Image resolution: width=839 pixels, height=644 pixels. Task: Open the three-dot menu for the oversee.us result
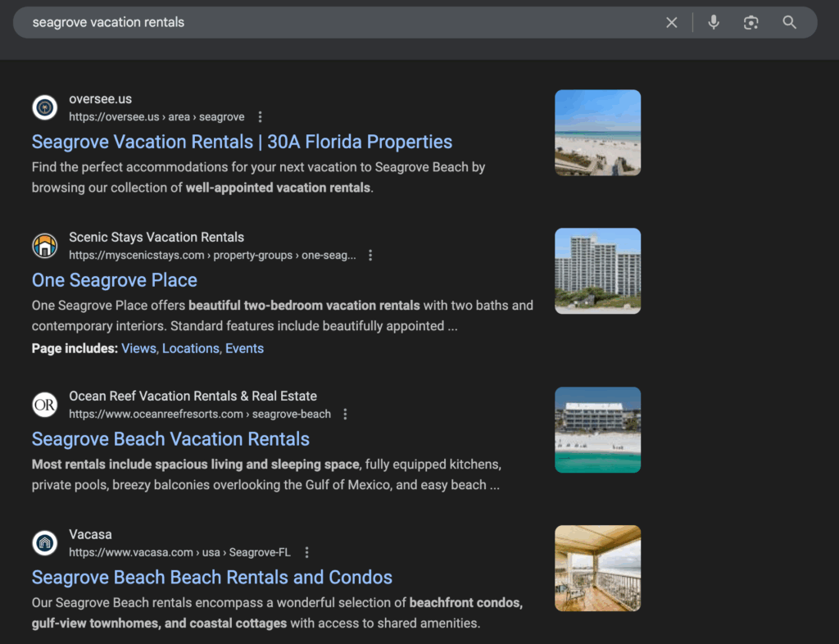point(260,116)
